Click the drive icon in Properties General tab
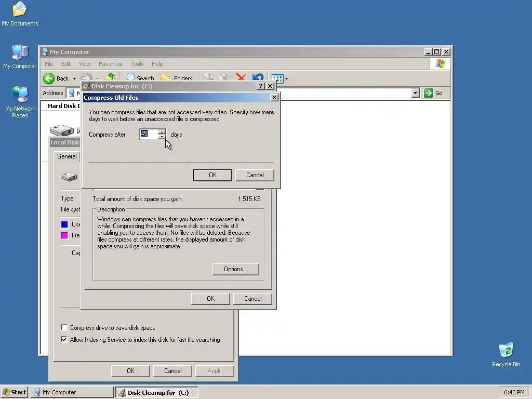Viewport: 532px width, 399px height. 69,177
